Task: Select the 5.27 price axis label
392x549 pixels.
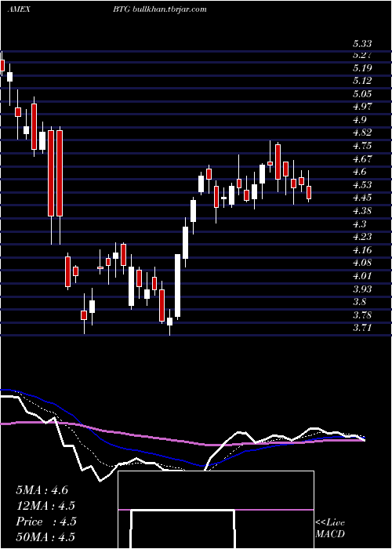Action: click(362, 55)
